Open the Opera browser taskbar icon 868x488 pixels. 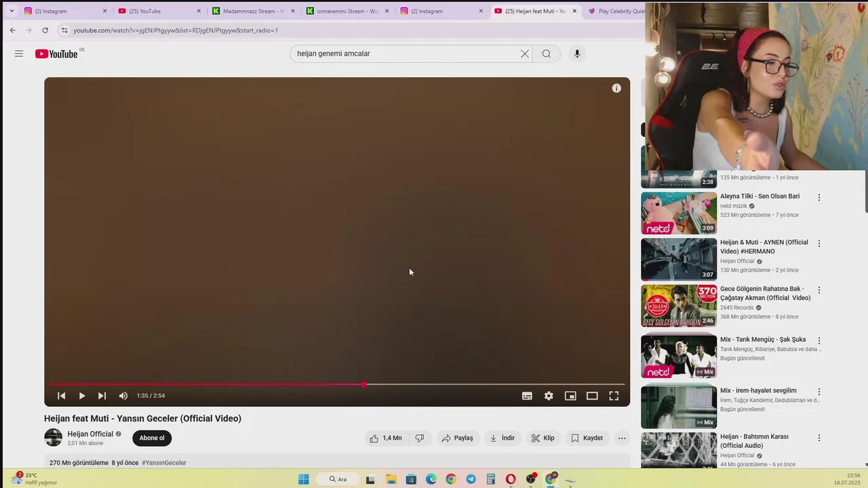tap(511, 479)
